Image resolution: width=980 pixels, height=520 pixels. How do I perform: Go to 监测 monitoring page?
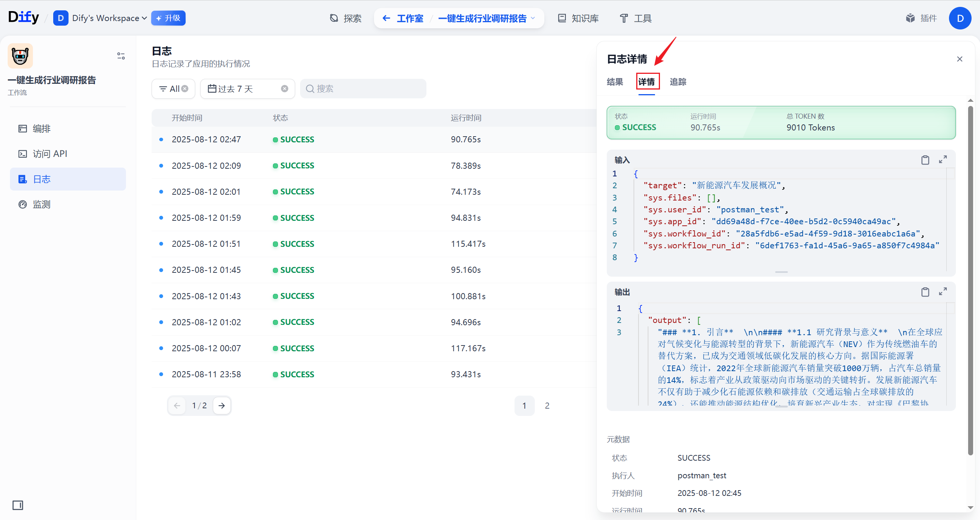pyautogui.click(x=68, y=204)
